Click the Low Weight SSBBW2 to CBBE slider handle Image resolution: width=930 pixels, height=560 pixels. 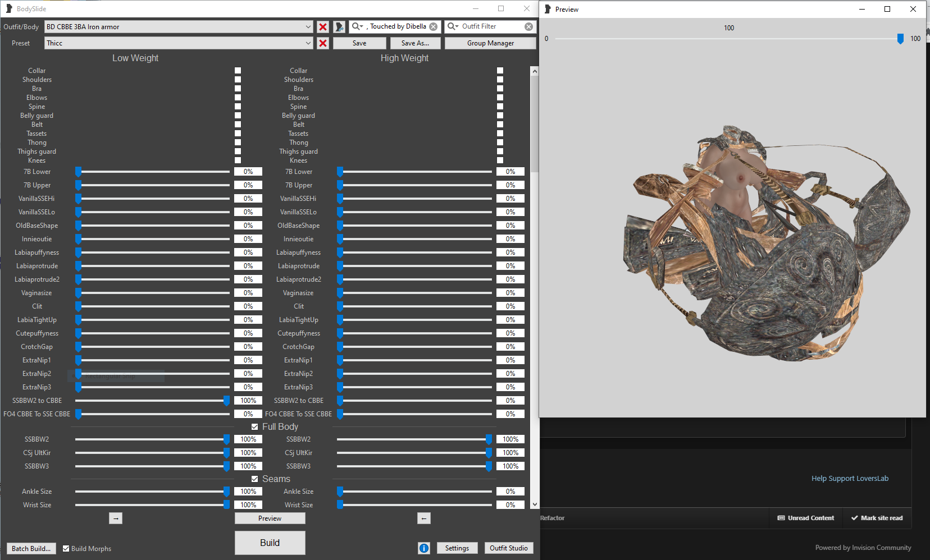(226, 401)
